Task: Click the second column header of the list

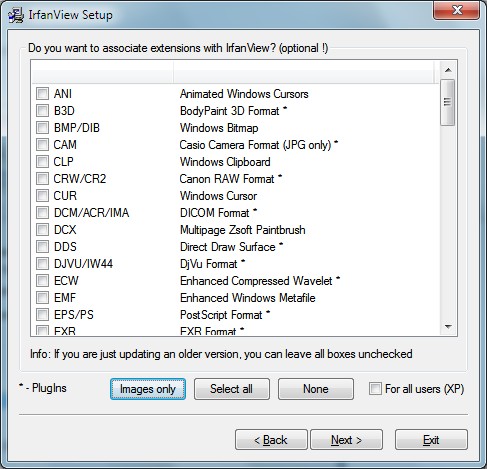Action: (x=304, y=72)
